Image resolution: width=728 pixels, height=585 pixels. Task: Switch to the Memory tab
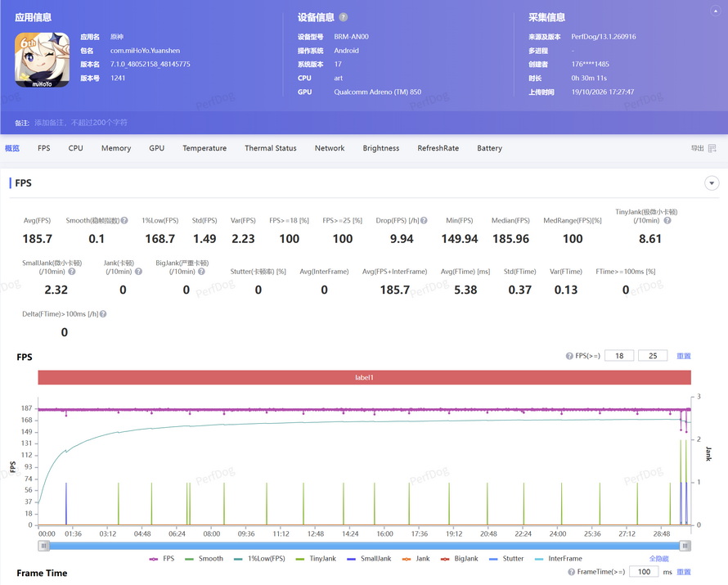[x=116, y=148]
